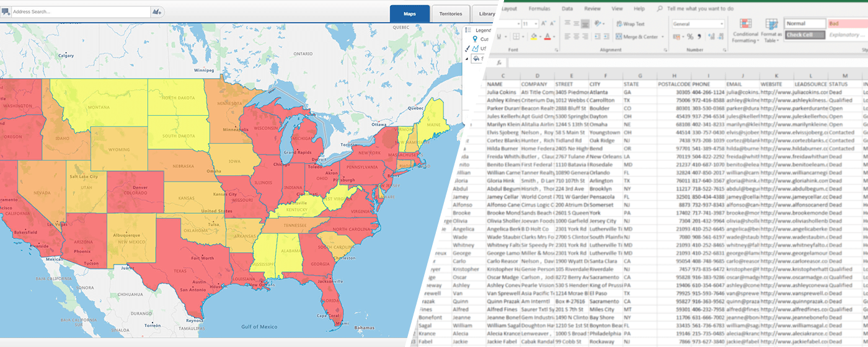Click the Increase Decimal icon

[711, 37]
